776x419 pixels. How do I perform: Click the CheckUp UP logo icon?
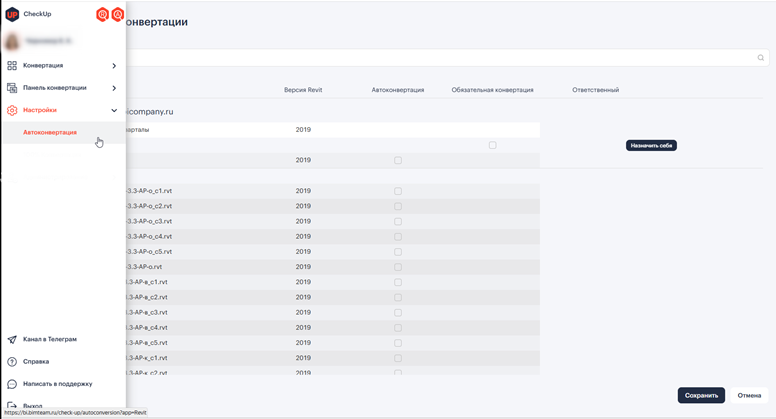[12, 14]
